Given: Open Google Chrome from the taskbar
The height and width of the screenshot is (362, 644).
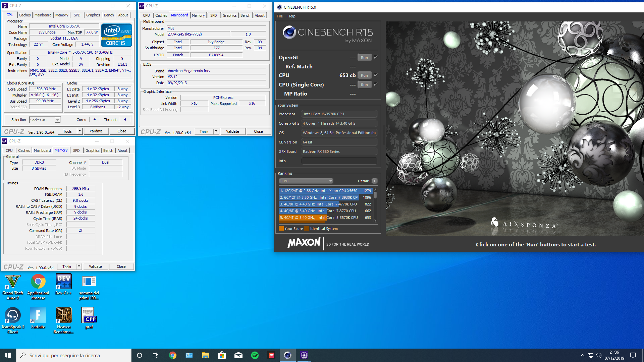Looking at the screenshot, I should [172, 355].
